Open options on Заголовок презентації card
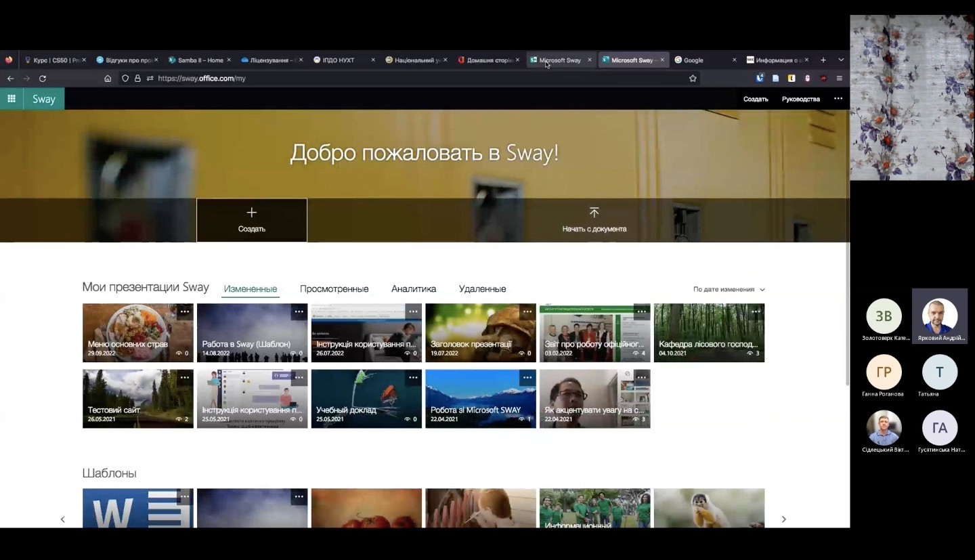Viewport: 975px width, 560px height. 527,311
